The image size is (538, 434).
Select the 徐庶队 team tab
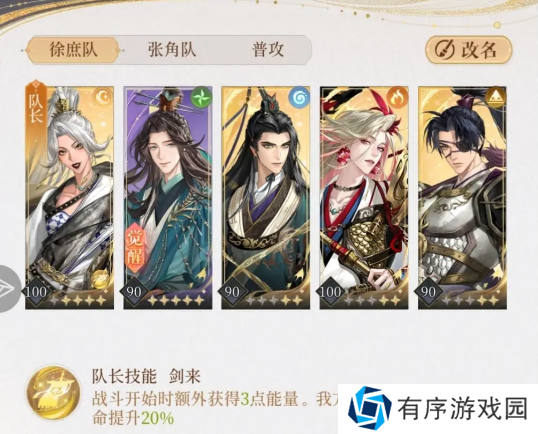[73, 50]
